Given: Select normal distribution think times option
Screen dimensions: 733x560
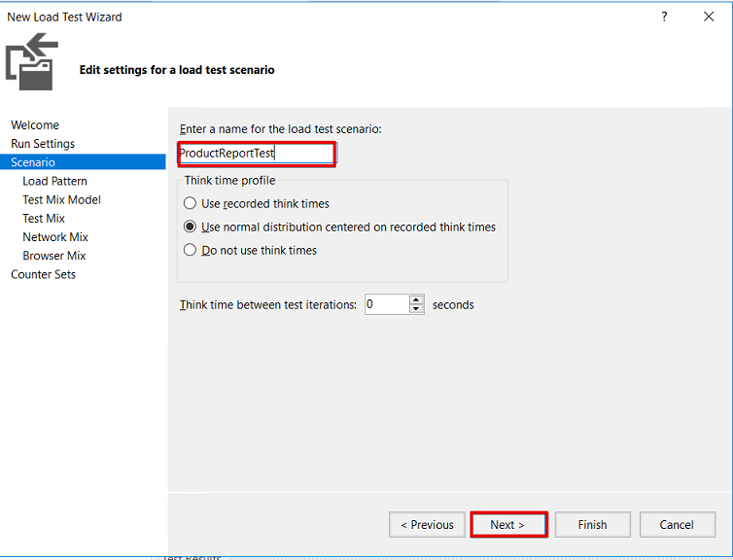Looking at the screenshot, I should [x=191, y=227].
